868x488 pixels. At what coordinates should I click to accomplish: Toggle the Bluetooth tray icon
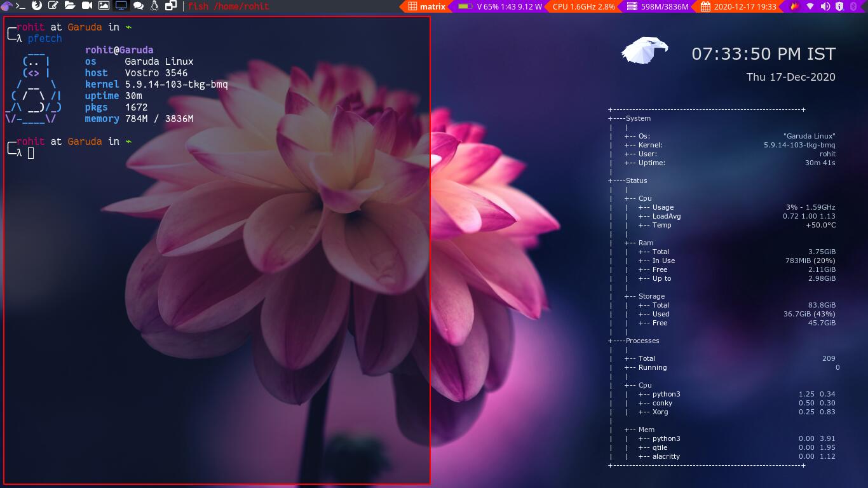(853, 6)
